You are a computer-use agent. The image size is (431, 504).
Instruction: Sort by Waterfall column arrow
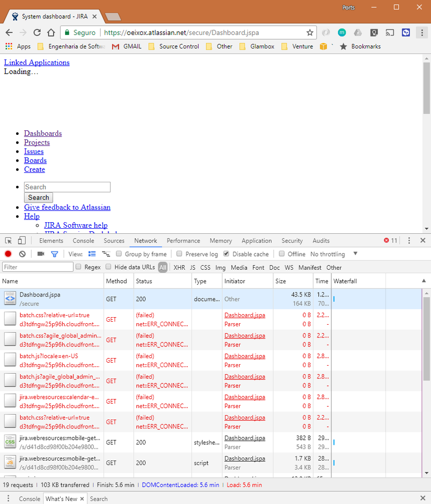pos(423,281)
